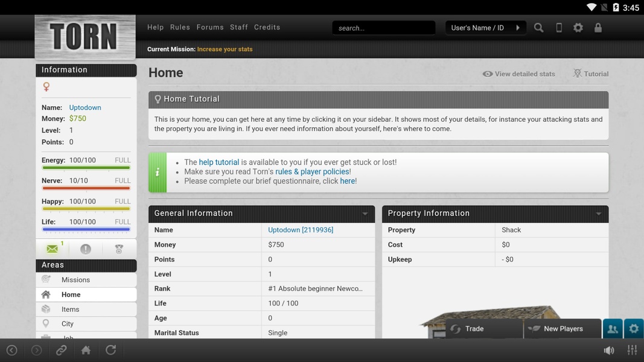Click the speaker volume icon
Screen dimensions: 644x362
[608, 350]
